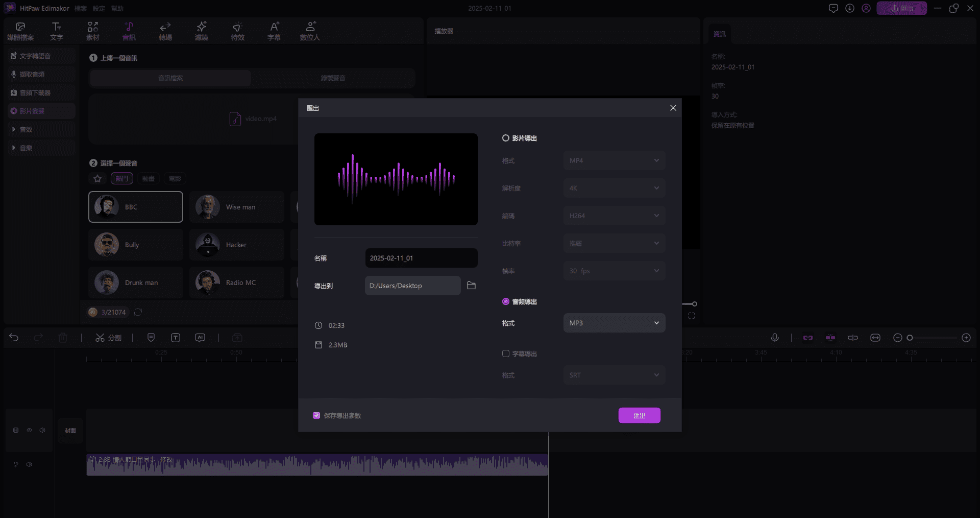Open the 數位人 digital avatar panel

point(310,31)
